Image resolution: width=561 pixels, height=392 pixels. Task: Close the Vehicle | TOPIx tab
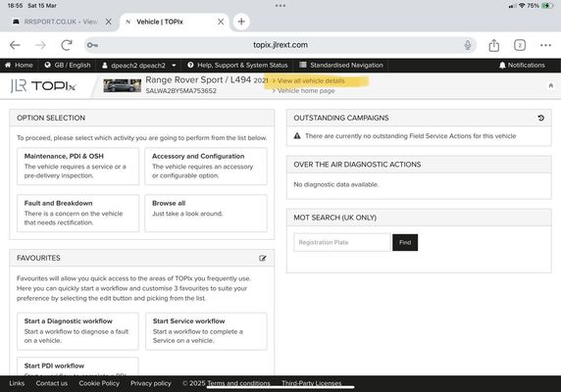click(x=221, y=22)
